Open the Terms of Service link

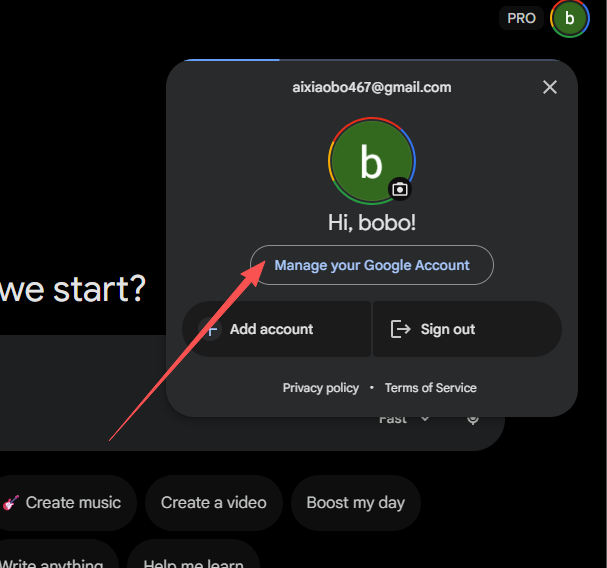(430, 388)
